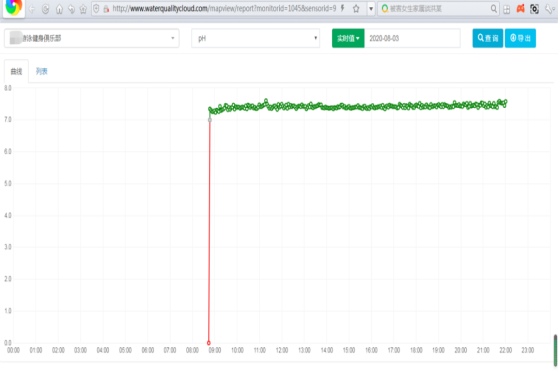559x378 pixels.
Task: Click the screenshot capture extension icon
Action: (534, 9)
